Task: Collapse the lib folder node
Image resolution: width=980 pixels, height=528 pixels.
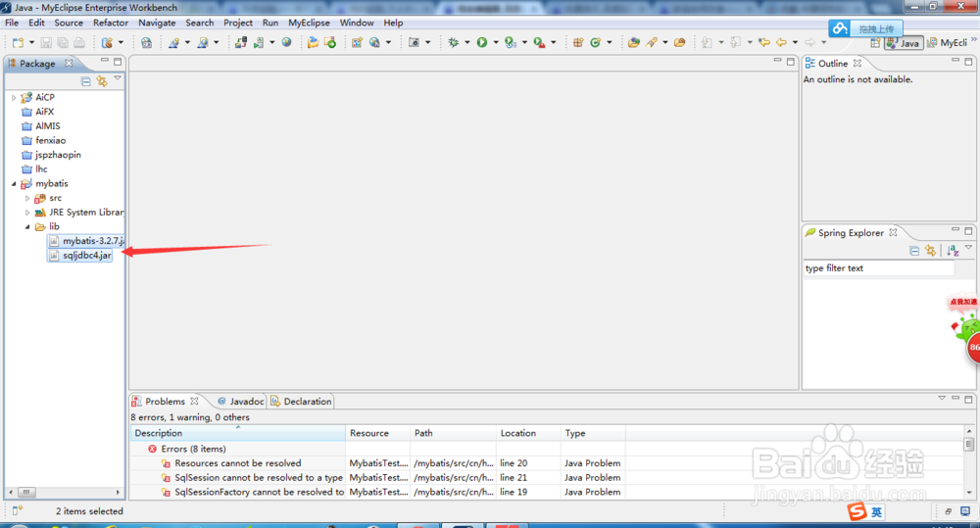Action: pos(27,227)
